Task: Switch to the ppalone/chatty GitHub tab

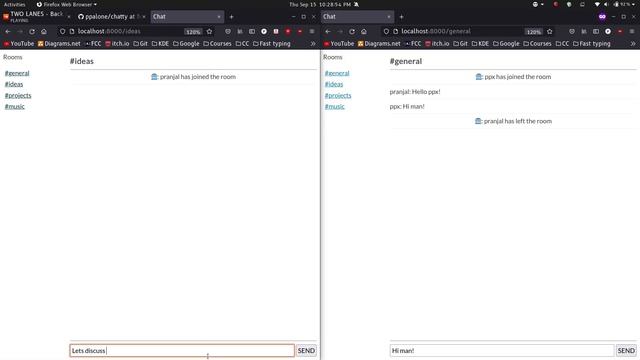Action: tap(109, 17)
